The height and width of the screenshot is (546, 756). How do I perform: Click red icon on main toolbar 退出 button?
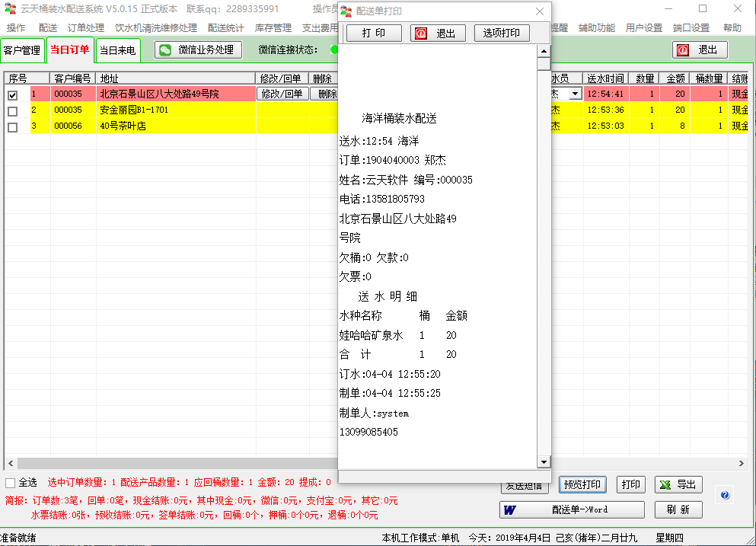tap(683, 50)
